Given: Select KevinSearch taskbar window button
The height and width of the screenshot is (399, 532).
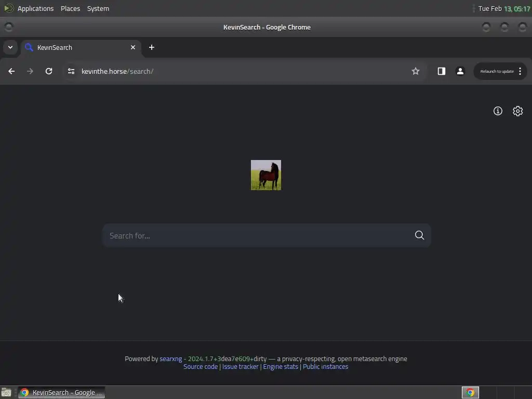Looking at the screenshot, I should (61, 393).
